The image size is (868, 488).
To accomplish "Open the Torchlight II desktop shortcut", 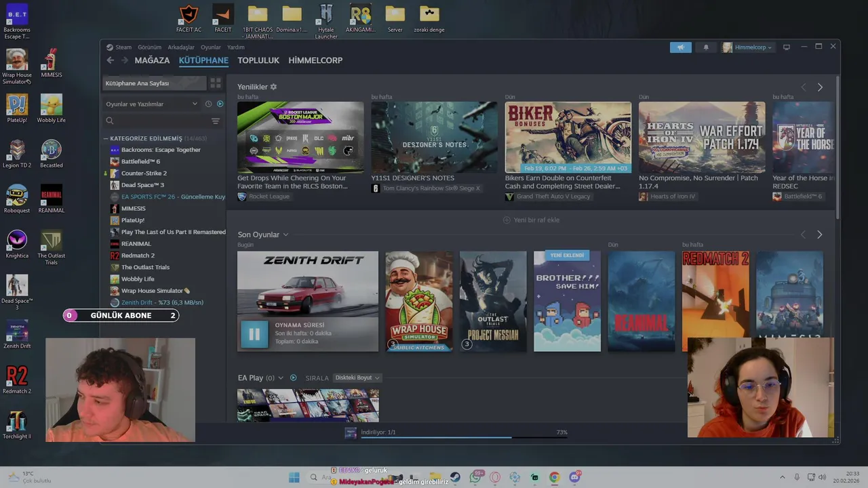I will tap(17, 425).
